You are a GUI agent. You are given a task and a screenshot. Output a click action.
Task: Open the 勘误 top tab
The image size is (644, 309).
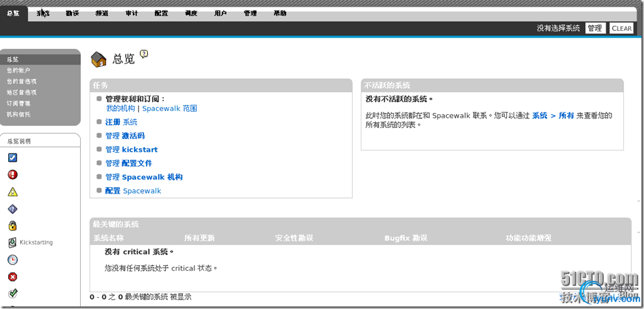coord(72,13)
